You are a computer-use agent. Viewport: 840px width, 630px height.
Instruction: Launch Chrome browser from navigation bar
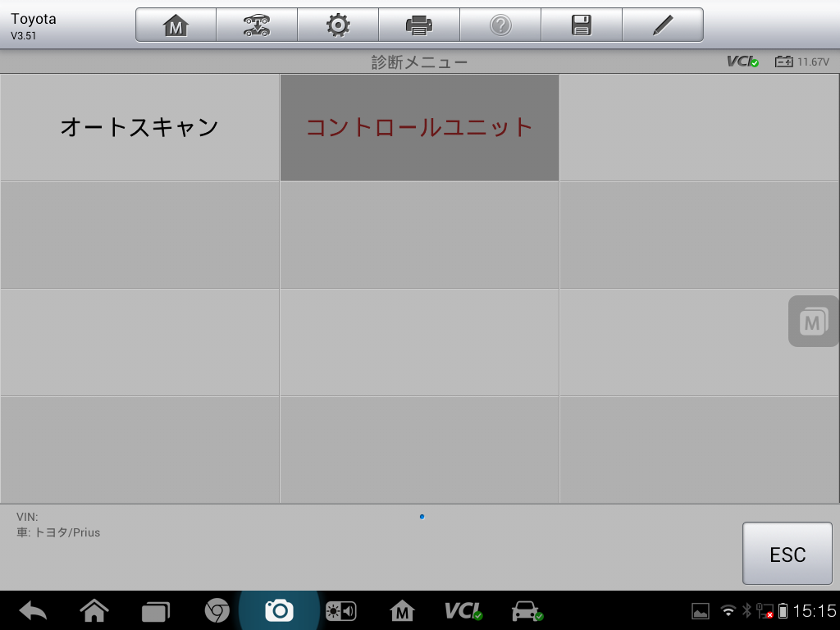tap(217, 610)
